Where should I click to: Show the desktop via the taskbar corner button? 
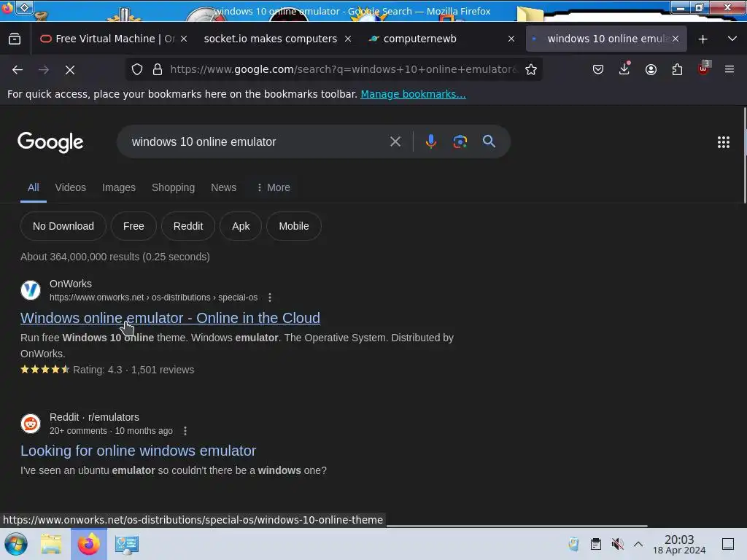click(728, 544)
